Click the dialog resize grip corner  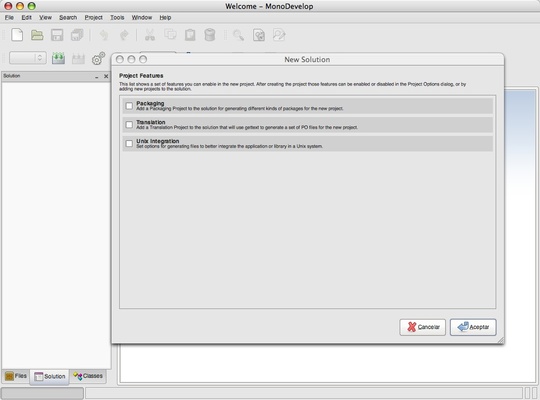tap(501, 340)
